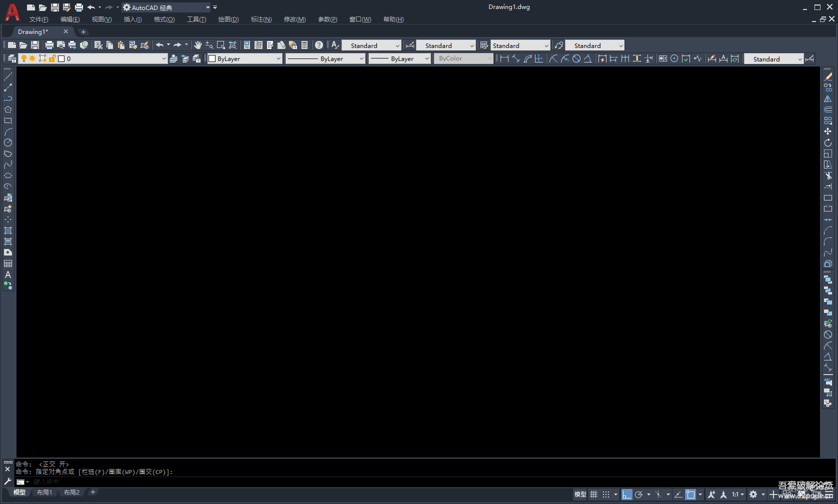Open annotation scale 1:1 dropdown

point(738,494)
